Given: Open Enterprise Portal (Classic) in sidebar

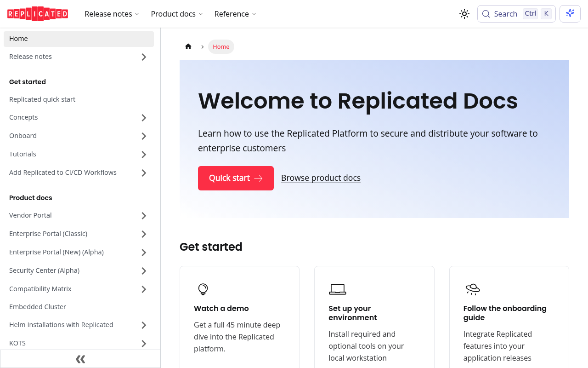Looking at the screenshot, I should click(x=48, y=234).
